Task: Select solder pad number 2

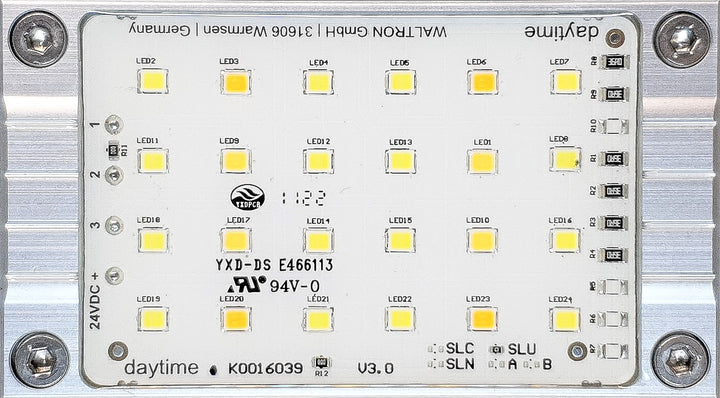Action: click(114, 175)
